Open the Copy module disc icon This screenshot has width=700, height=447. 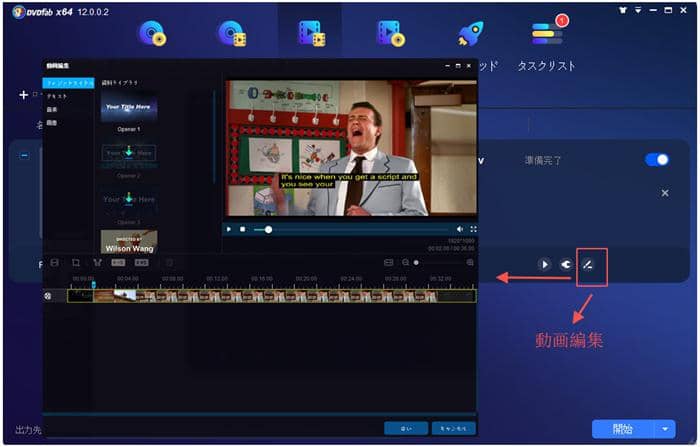(153, 33)
